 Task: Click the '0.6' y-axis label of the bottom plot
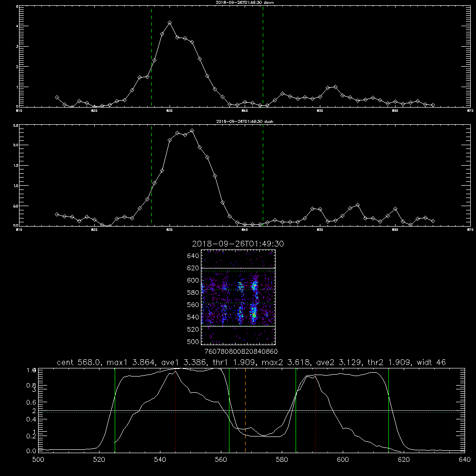[x=31, y=402]
